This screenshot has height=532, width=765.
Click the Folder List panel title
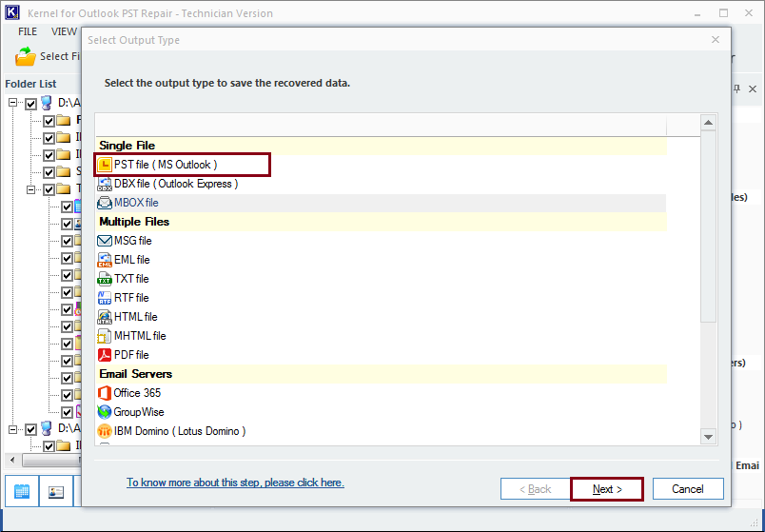click(x=30, y=84)
